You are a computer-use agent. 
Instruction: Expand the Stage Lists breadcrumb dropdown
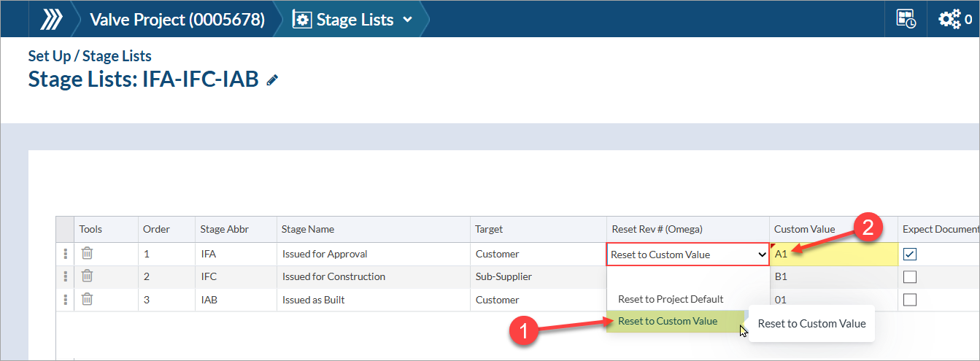click(x=407, y=20)
